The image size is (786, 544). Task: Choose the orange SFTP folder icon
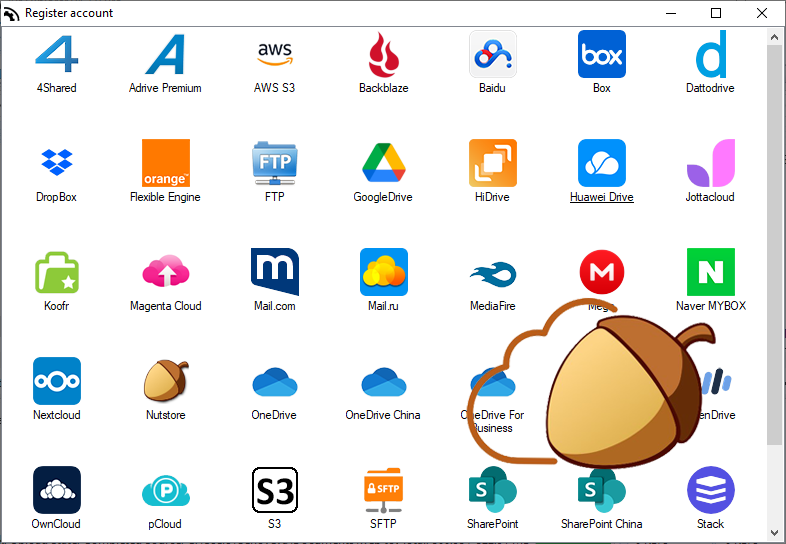pyautogui.click(x=383, y=490)
